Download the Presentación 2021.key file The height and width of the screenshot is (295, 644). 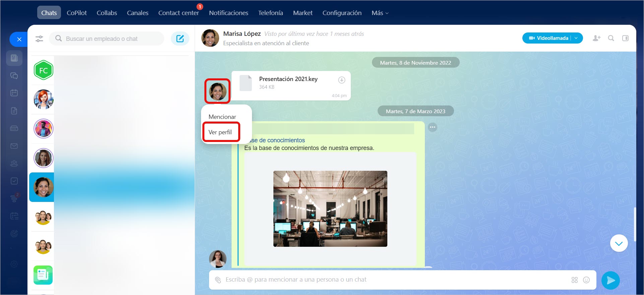pos(341,80)
